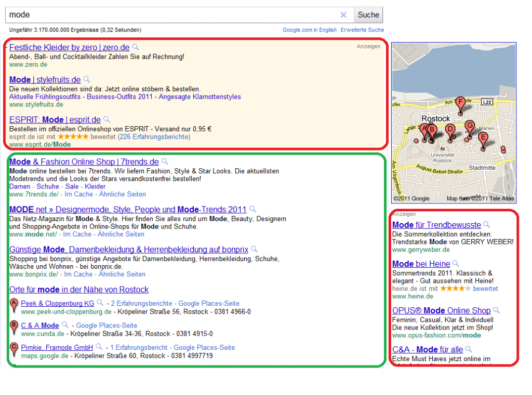532x395 pixels.
Task: Open ESPRIT: Mode | esprit.de ad title
Action: [x=55, y=120]
